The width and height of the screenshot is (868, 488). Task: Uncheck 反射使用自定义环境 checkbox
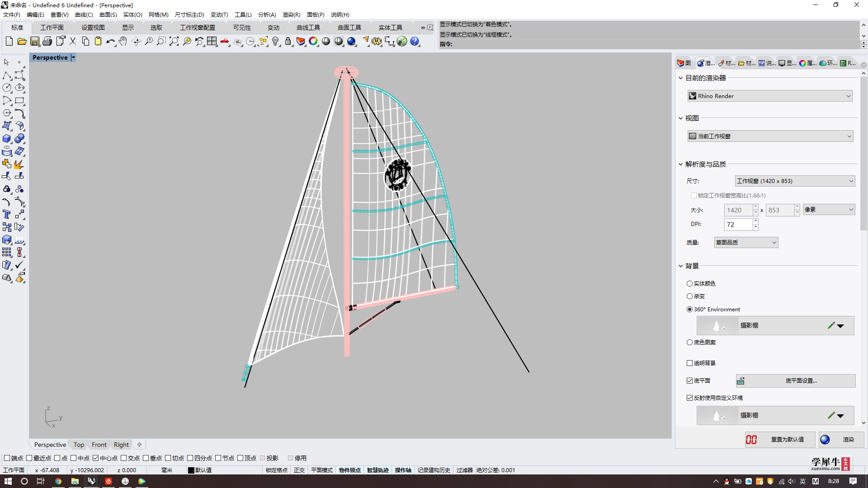(x=689, y=398)
